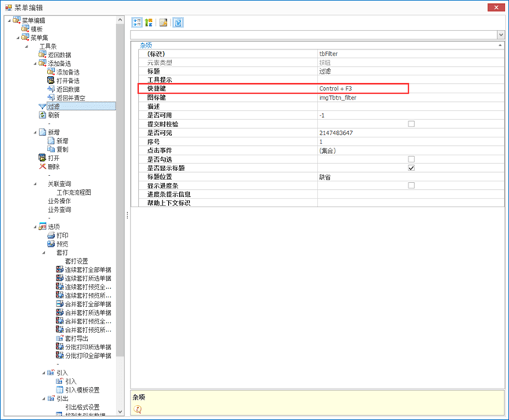Enable the 显示进度条 checkbox

click(x=411, y=185)
